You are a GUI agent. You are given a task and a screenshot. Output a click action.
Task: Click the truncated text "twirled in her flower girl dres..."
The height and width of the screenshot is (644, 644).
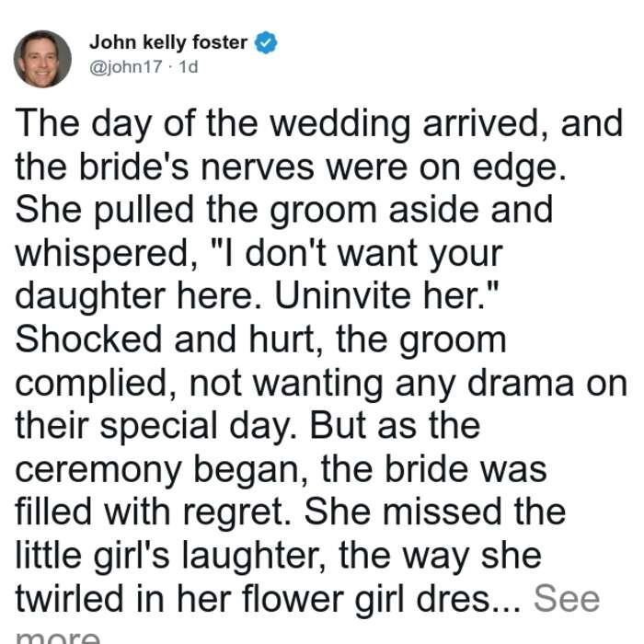click(269, 599)
